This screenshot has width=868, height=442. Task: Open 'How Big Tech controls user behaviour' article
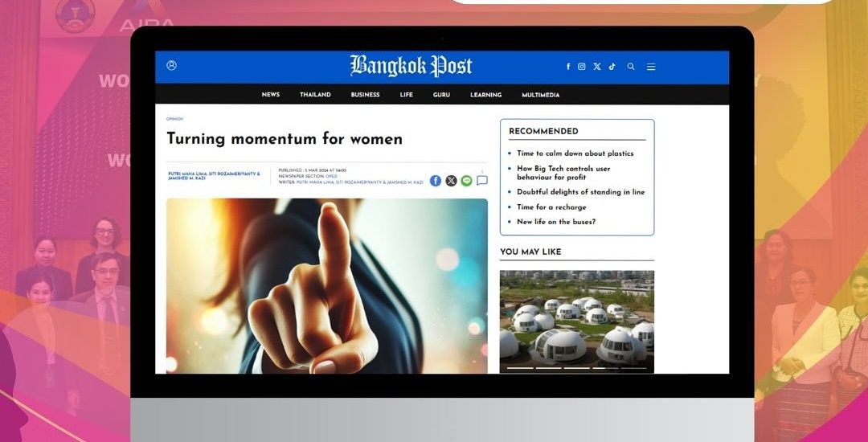click(563, 173)
